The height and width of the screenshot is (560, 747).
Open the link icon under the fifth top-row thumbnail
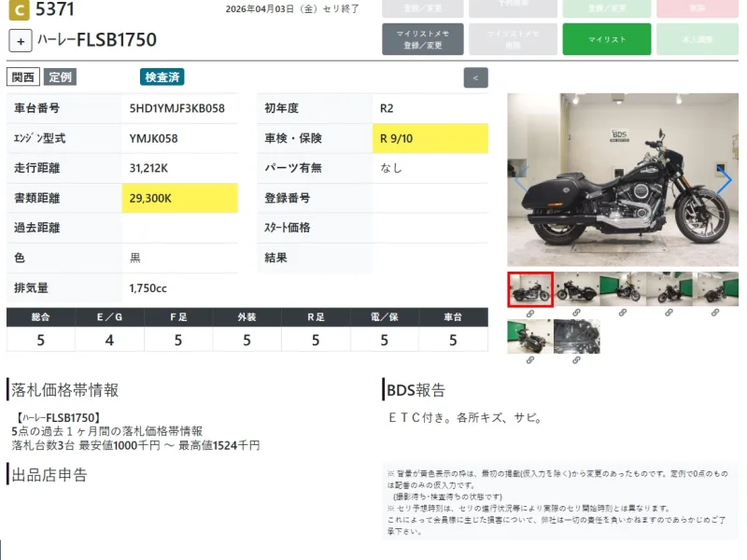pyautogui.click(x=715, y=313)
